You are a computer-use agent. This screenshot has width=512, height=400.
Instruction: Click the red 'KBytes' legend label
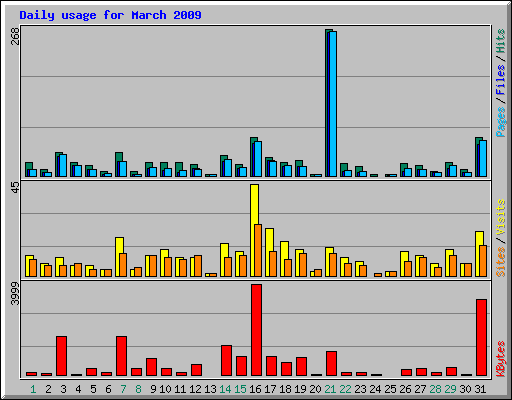point(501,359)
